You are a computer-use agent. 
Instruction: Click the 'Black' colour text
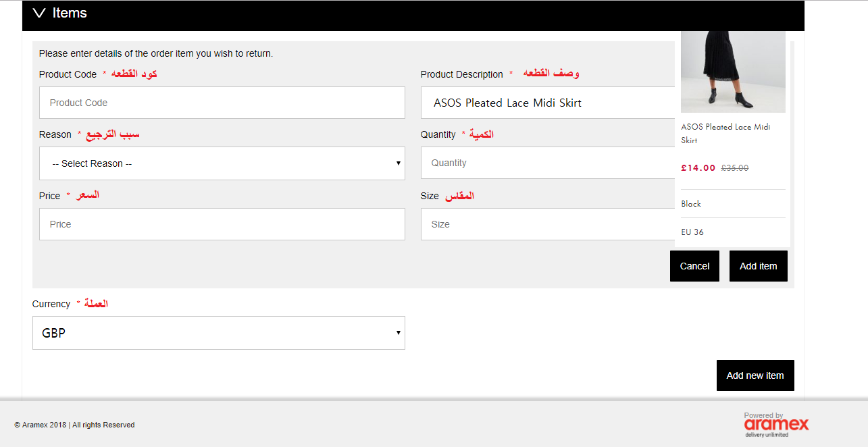[691, 204]
